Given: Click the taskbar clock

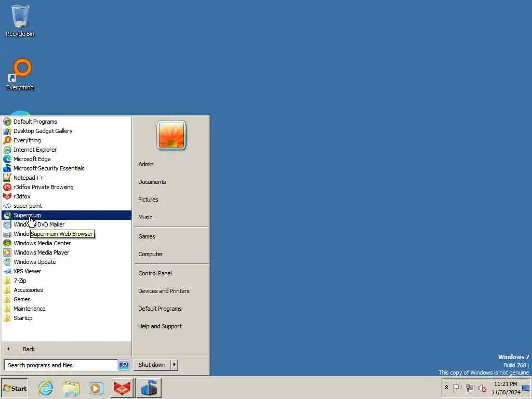Looking at the screenshot, I should point(506,388).
